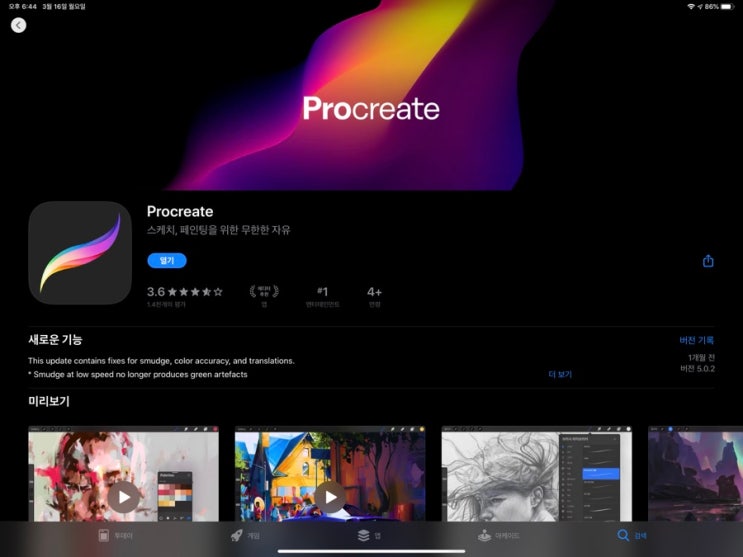Viewport: 743px width, 557px height.
Task: Switch to the 검색 Search tab
Action: coord(632,536)
